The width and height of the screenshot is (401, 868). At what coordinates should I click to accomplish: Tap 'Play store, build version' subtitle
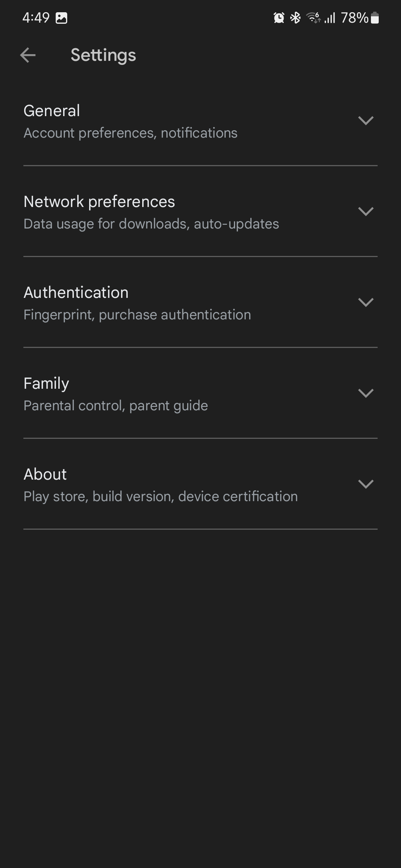pyautogui.click(x=160, y=496)
